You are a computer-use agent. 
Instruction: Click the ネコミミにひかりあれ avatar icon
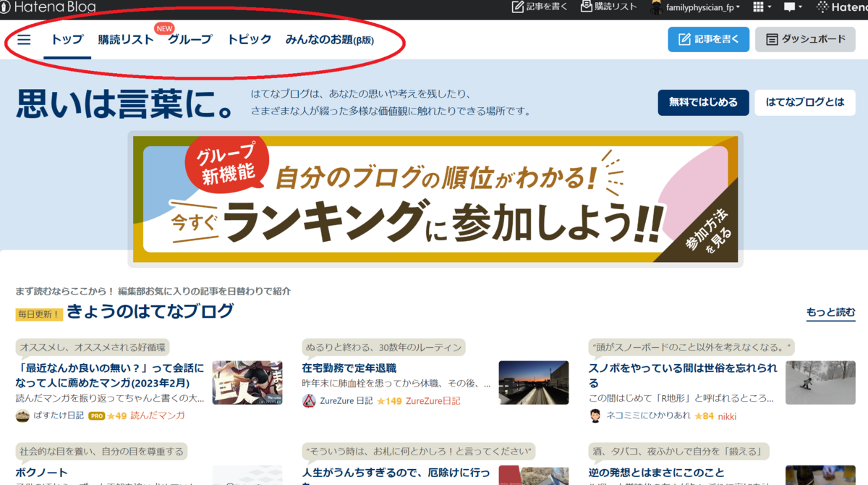(x=595, y=416)
